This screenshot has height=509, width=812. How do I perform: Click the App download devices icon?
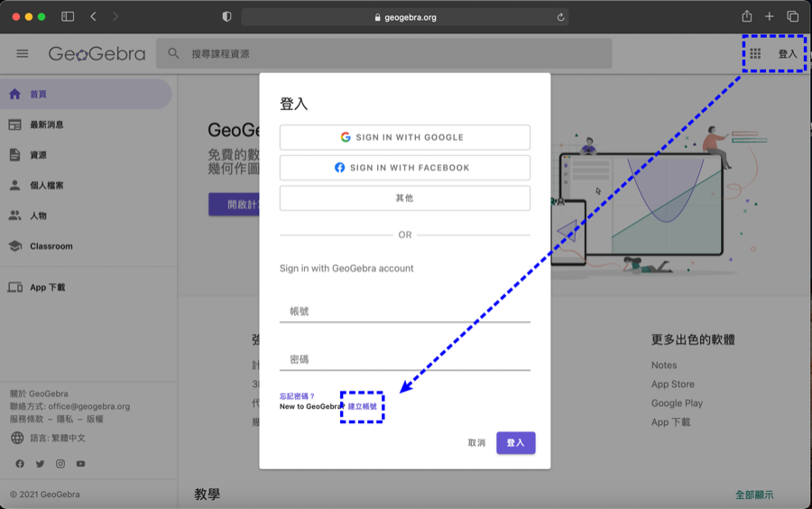(x=15, y=287)
